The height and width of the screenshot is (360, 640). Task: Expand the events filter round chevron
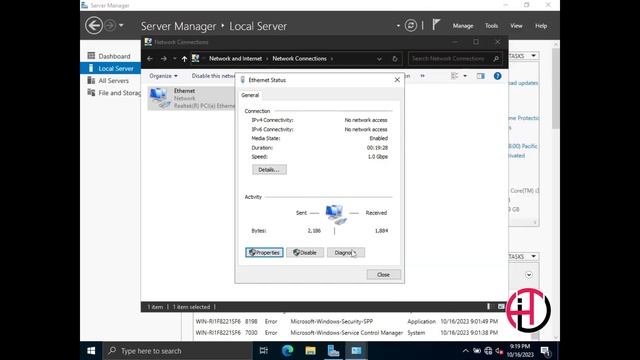pyautogui.click(x=529, y=275)
